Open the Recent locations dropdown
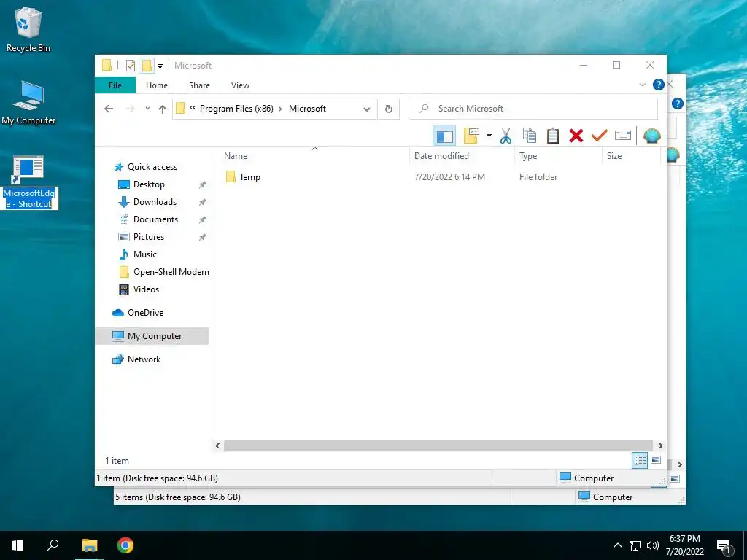This screenshot has width=747, height=560. pos(147,109)
